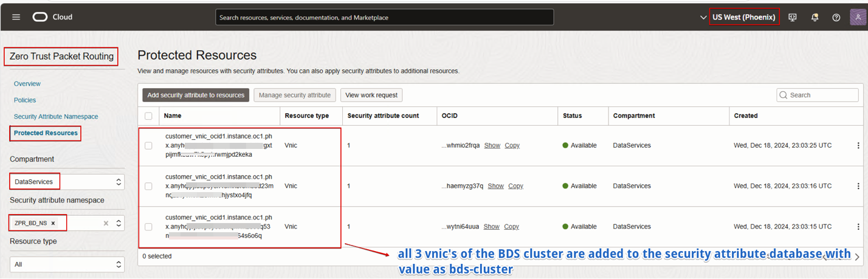Open the Resource type All dropdown
Image resolution: width=868 pixels, height=279 pixels.
[x=67, y=264]
